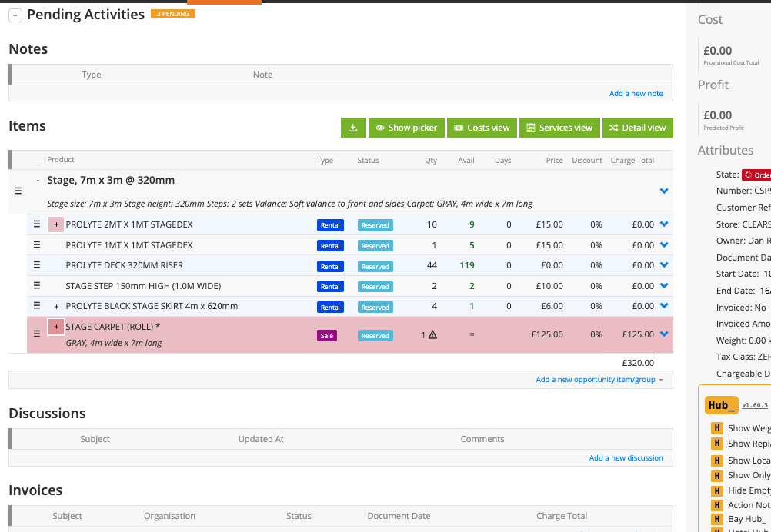This screenshot has height=532, width=771.
Task: Open the Hub_ v1.60.3 version link
Action: (x=755, y=405)
